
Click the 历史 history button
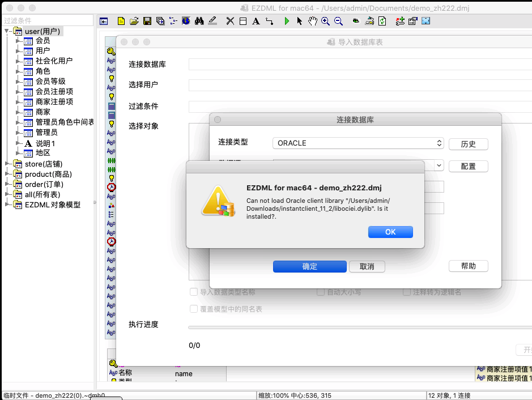(x=468, y=144)
